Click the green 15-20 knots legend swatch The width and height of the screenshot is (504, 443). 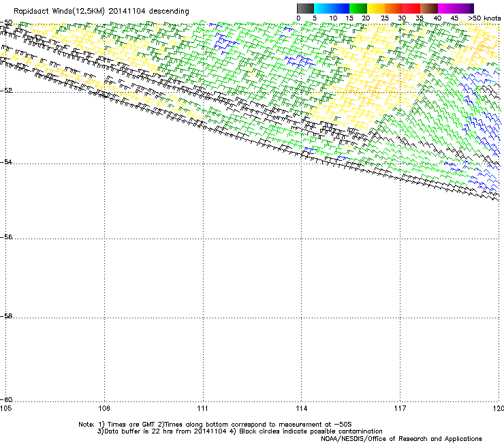tap(358, 8)
